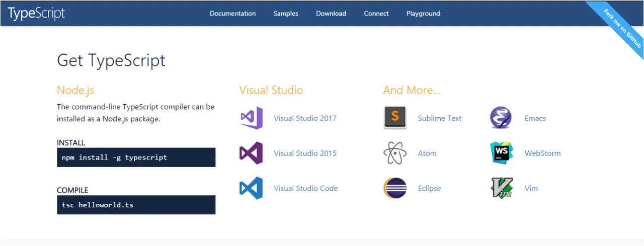Click the command-line TypeScript compiler description text
The width and height of the screenshot is (644, 246).
136,113
